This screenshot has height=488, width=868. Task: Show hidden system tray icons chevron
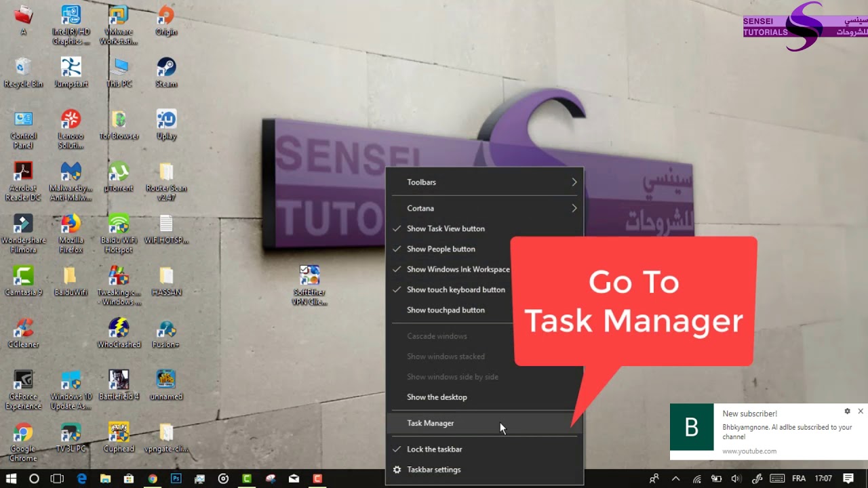point(675,479)
